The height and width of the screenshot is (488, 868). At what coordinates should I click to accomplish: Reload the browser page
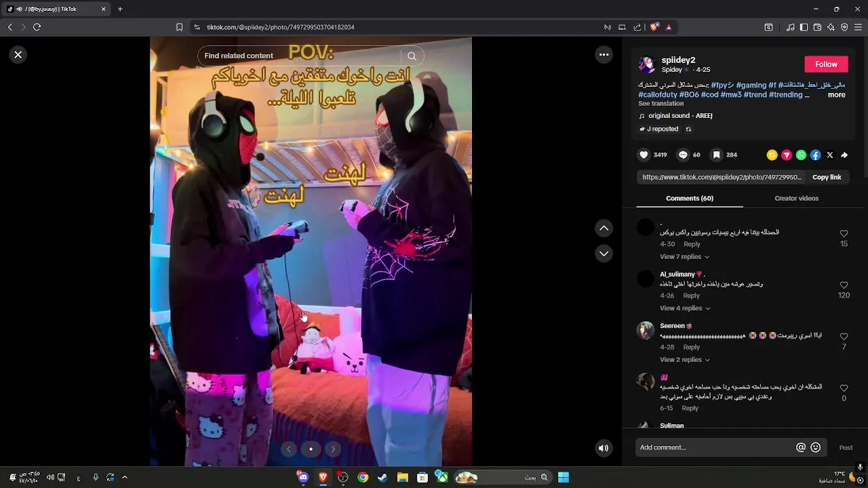click(x=37, y=27)
